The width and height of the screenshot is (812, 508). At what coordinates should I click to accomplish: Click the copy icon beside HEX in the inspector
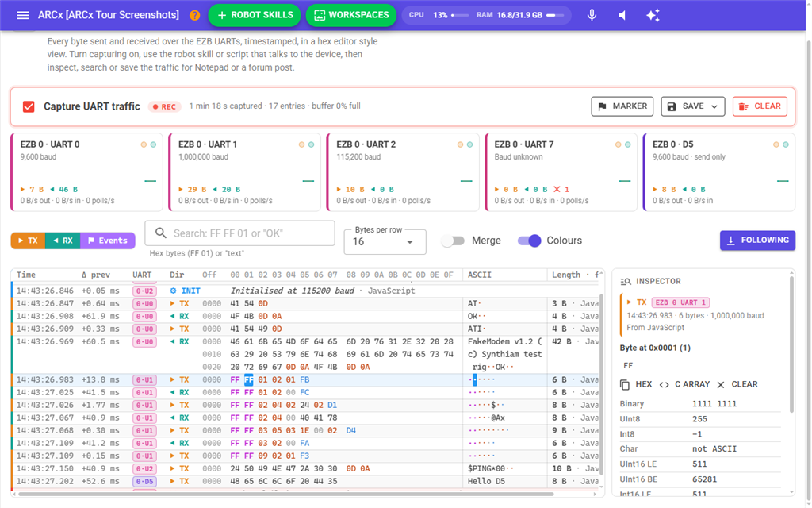pyautogui.click(x=625, y=384)
